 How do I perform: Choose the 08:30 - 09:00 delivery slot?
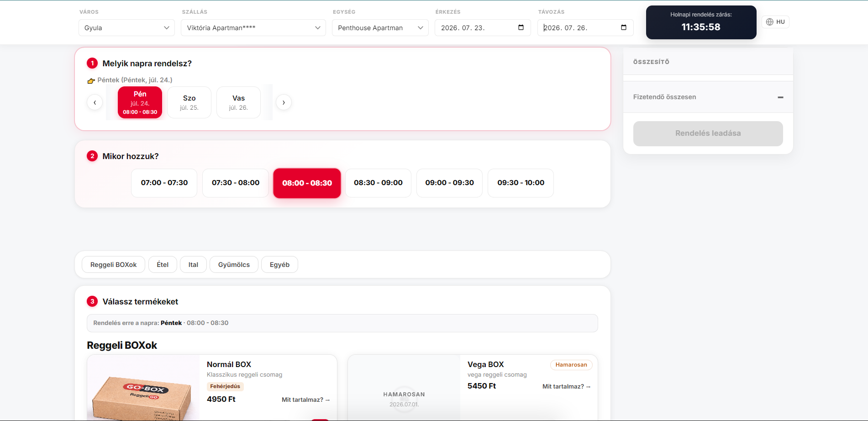[x=378, y=183]
